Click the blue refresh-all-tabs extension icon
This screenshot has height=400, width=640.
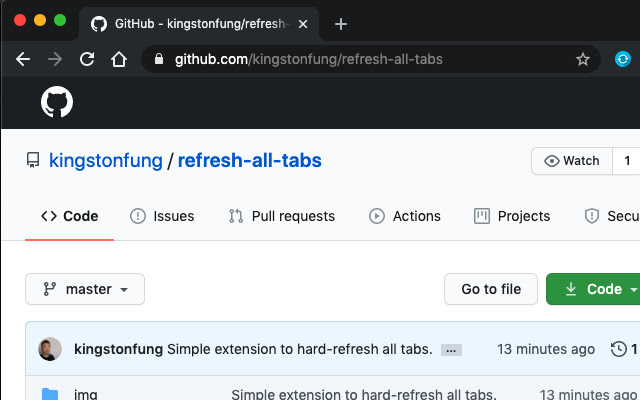[623, 59]
